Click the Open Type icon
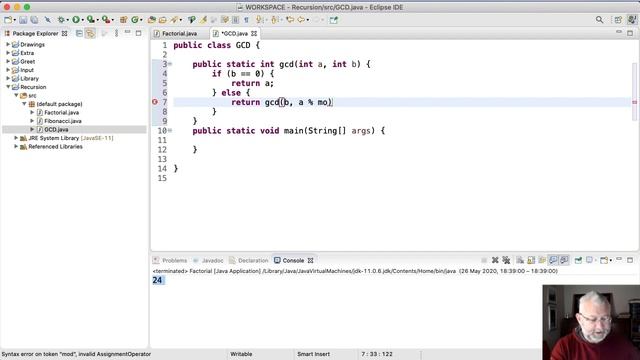 [x=152, y=20]
